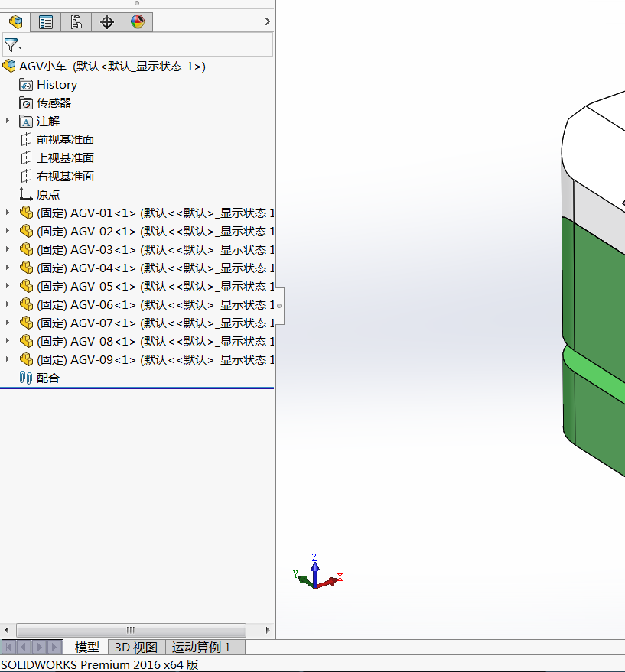Select the 前视基准面 front plane
Image resolution: width=625 pixels, height=672 pixels.
pos(65,140)
